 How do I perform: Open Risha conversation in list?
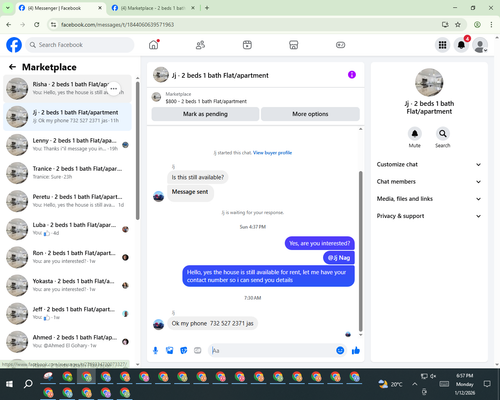coord(67,89)
